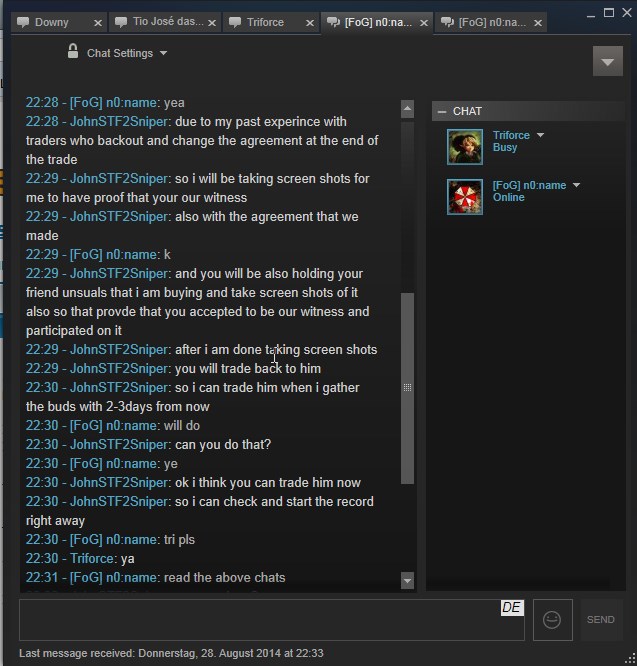Click the DE language indicator
Image resolution: width=637 pixels, height=666 pixels.
511,608
